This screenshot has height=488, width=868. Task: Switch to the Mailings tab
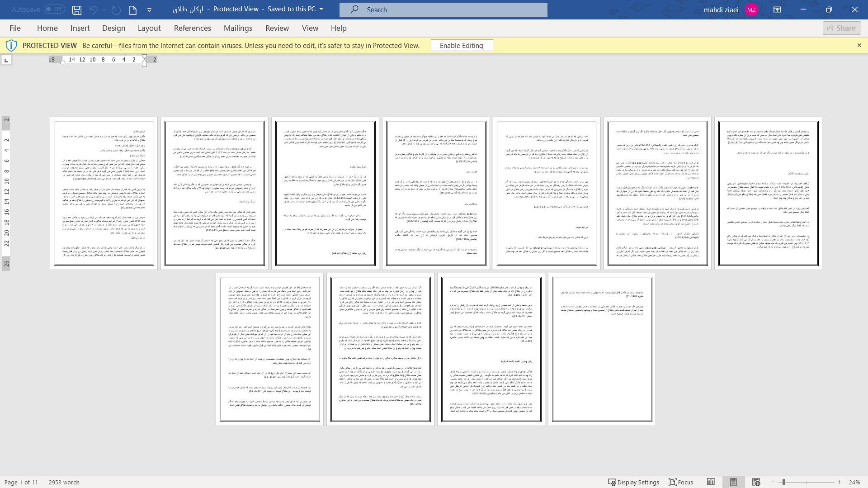238,28
